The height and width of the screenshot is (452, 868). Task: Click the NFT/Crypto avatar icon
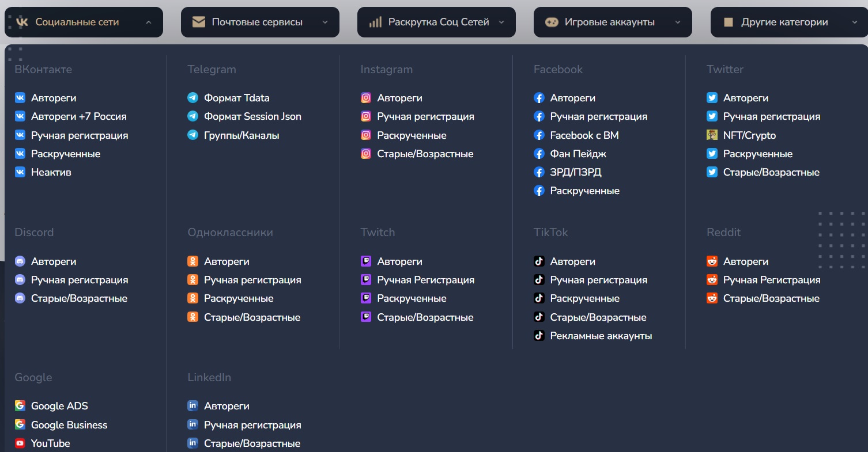712,135
